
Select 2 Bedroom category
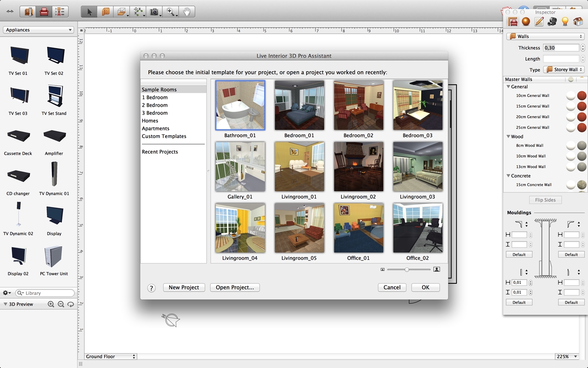click(x=173, y=105)
